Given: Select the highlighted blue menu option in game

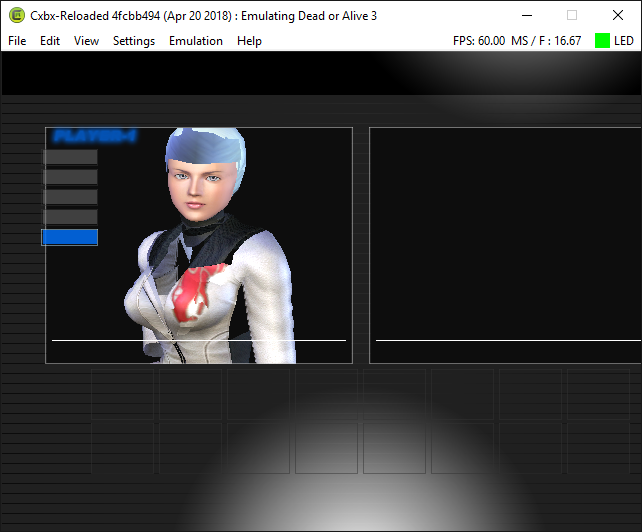Looking at the screenshot, I should pyautogui.click(x=70, y=237).
